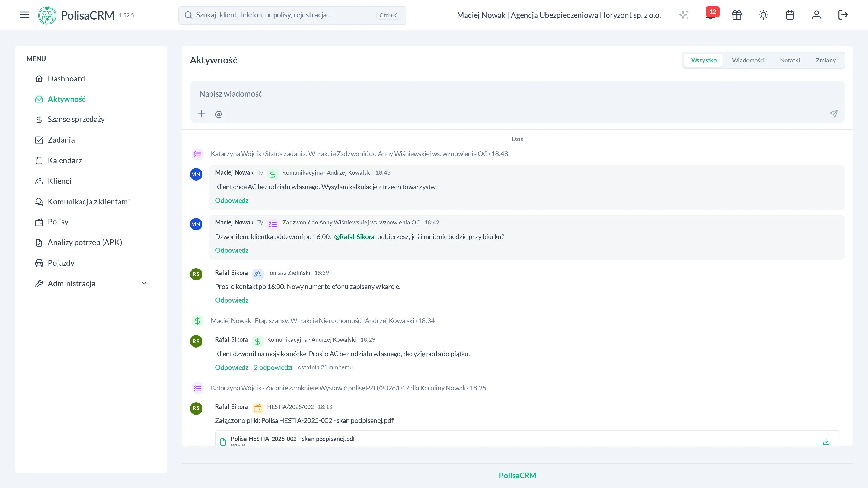Click the gift icon in header
Image resolution: width=868 pixels, height=488 pixels.
coord(737,15)
